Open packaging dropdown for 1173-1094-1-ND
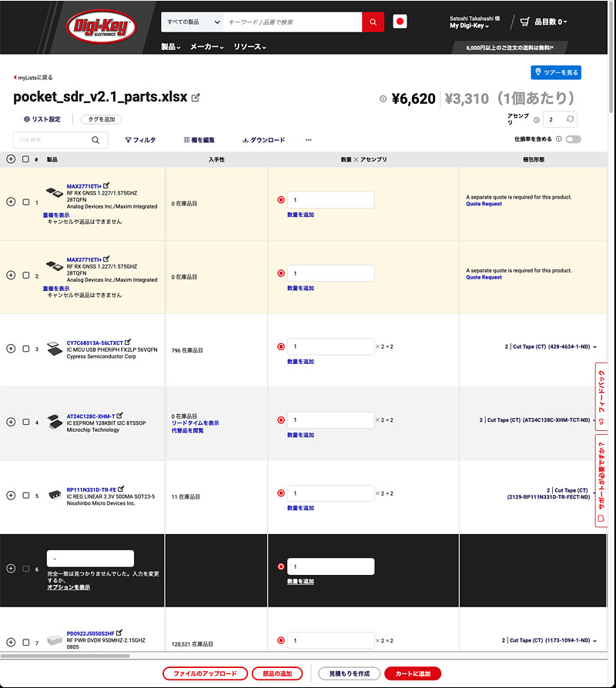The image size is (616, 688). tap(594, 640)
